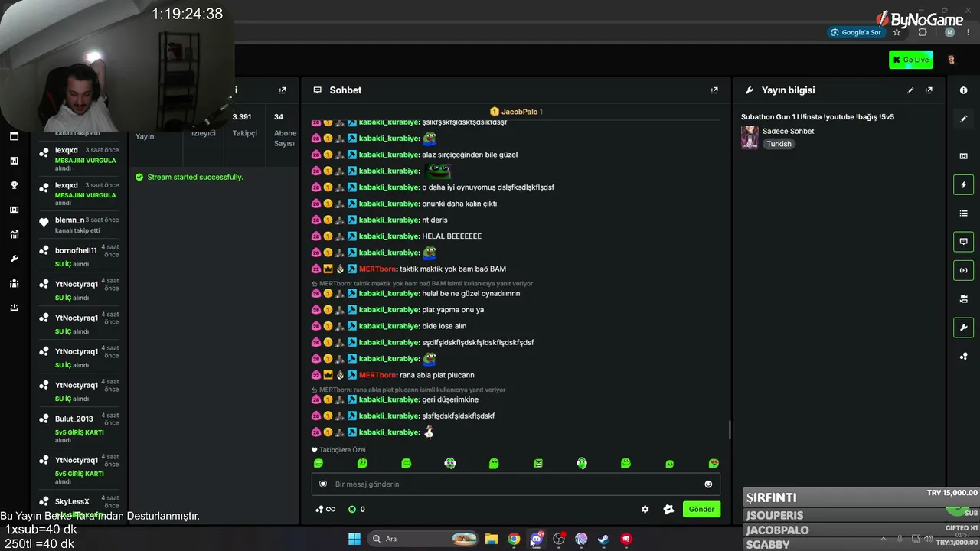Image resolution: width=980 pixels, height=551 pixels.
Task: Click 'alaz sırçiçeğinden bile güzel' chat message
Action: point(469,155)
